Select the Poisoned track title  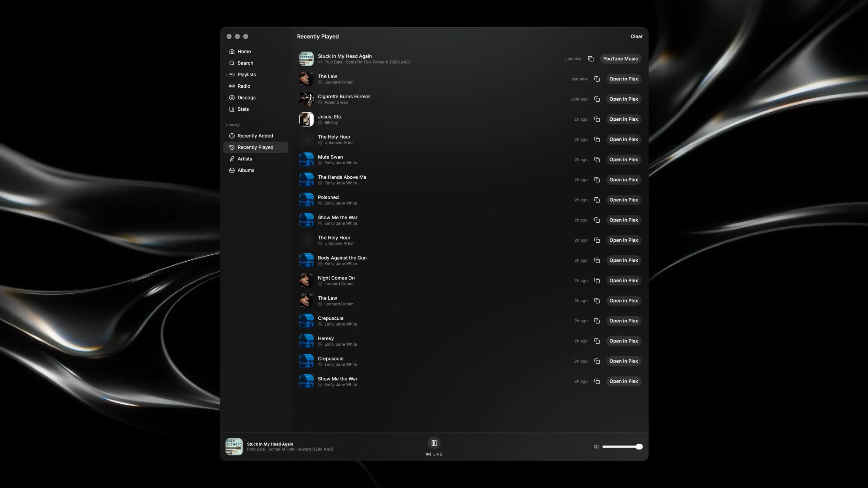pos(328,197)
